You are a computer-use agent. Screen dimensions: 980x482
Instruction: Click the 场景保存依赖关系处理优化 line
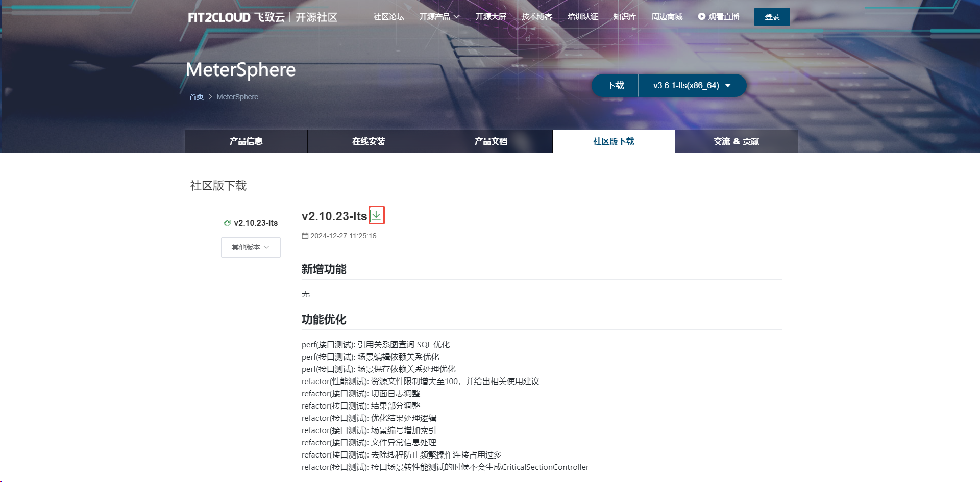tap(379, 369)
